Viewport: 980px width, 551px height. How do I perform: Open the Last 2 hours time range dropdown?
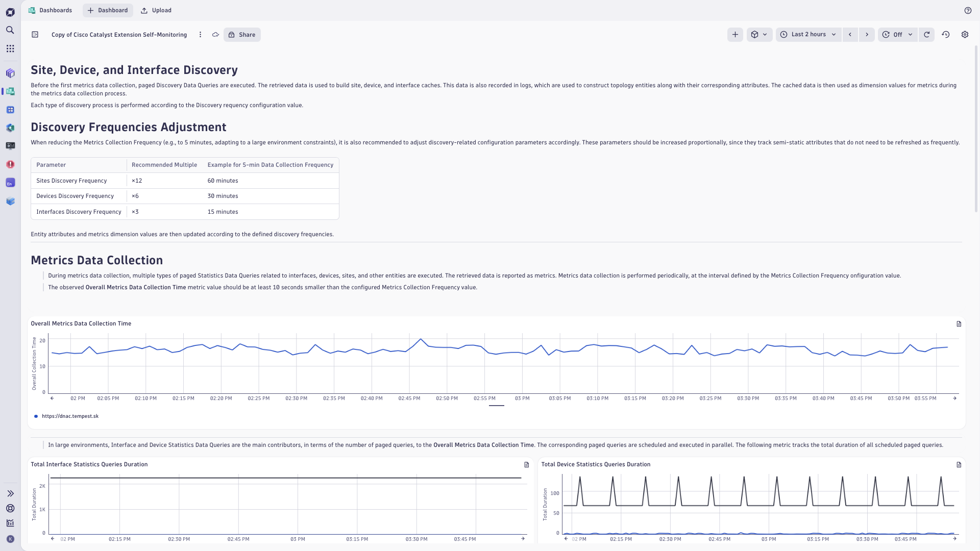click(x=808, y=34)
